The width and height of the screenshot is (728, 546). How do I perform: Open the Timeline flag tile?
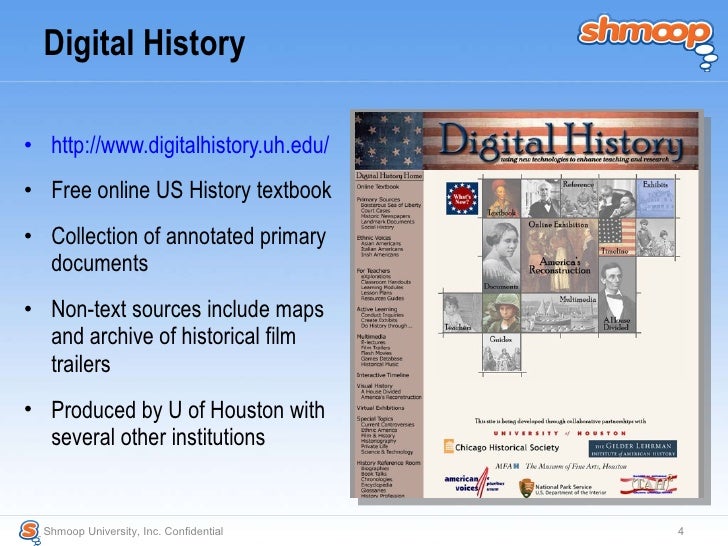pos(617,237)
